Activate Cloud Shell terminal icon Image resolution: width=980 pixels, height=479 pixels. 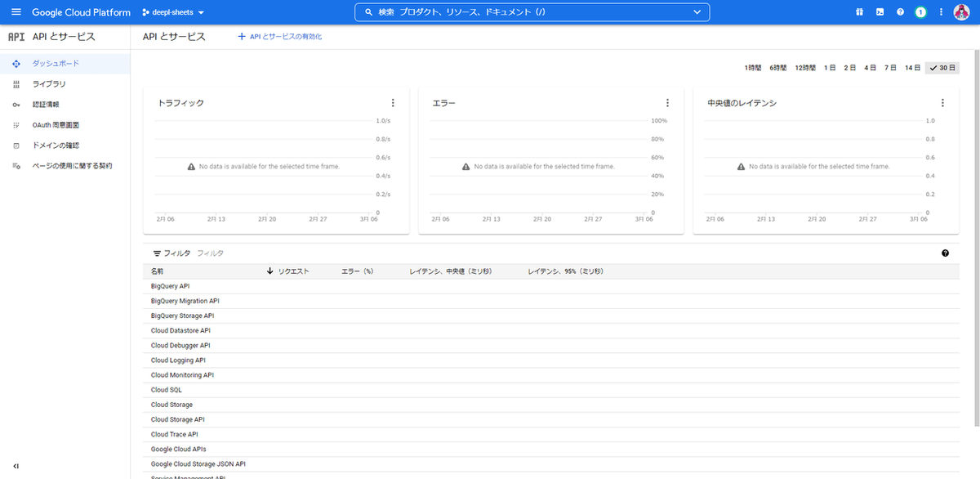coord(880,12)
